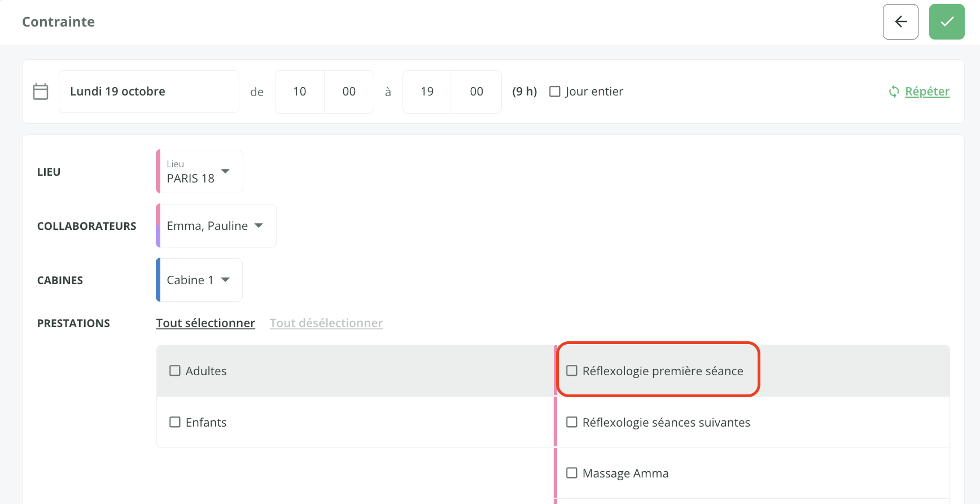Image resolution: width=980 pixels, height=504 pixels.
Task: Tick Réflexologie première séance checkbox
Action: point(572,371)
